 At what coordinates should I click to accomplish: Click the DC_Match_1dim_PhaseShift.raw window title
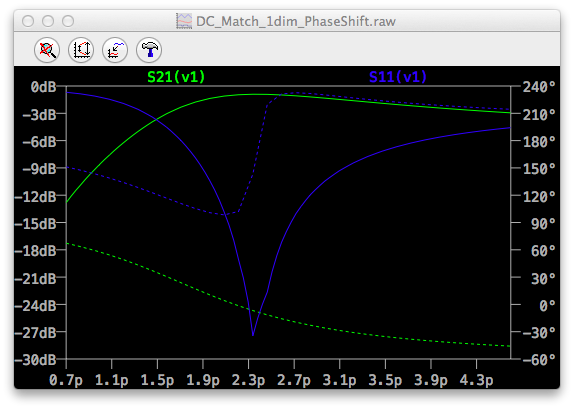pos(296,21)
